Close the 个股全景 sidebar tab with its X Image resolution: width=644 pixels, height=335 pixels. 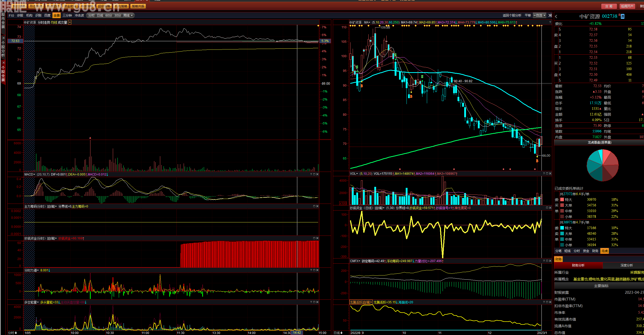pyautogui.click(x=3, y=62)
